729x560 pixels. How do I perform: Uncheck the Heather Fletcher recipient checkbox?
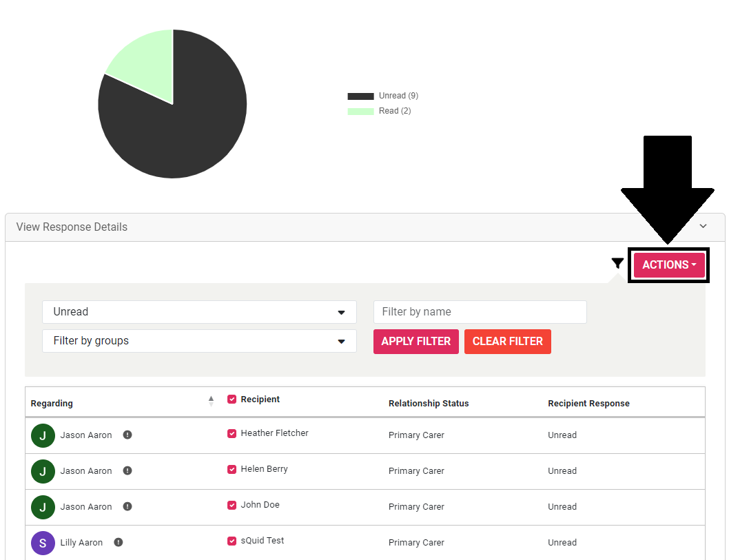(232, 433)
